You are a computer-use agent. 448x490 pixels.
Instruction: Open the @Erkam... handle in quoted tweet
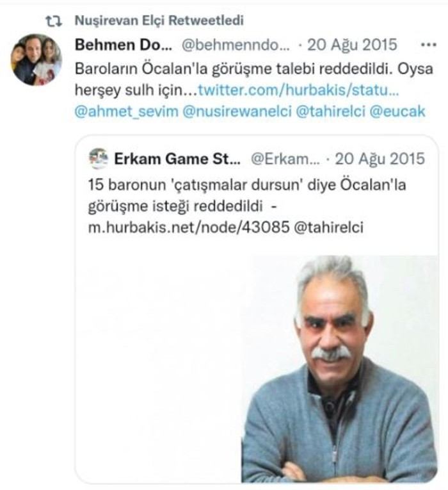pyautogui.click(x=285, y=159)
